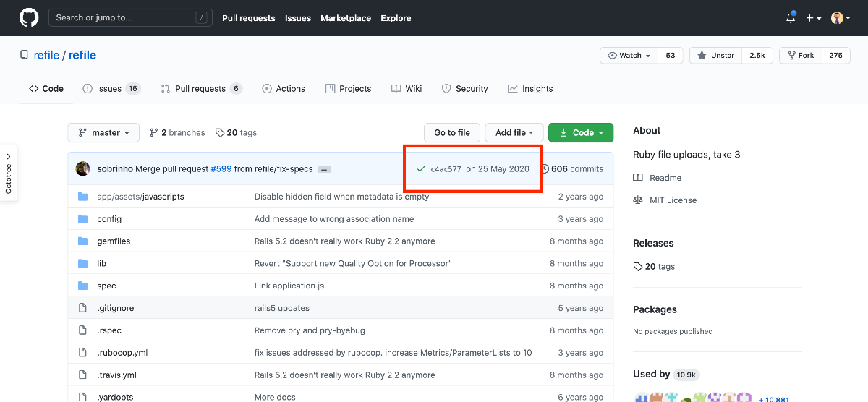The width and height of the screenshot is (868, 402).
Task: Open the Watch notifications dropdown
Action: click(x=629, y=56)
